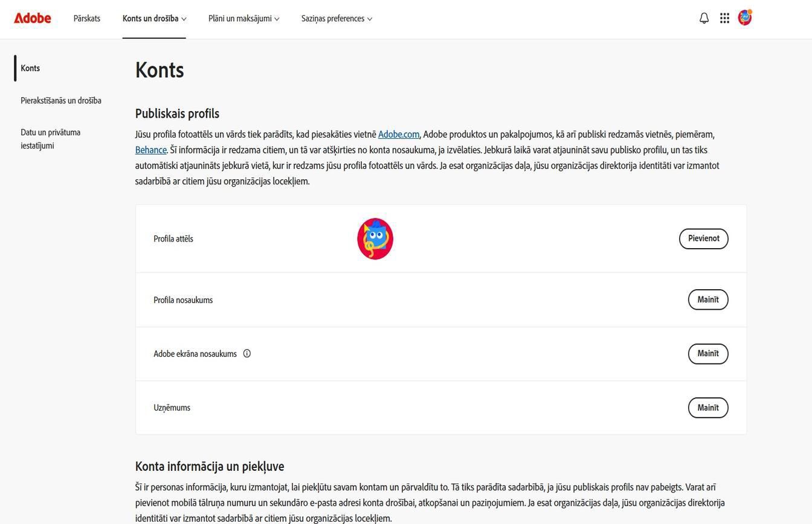The image size is (812, 524).
Task: Click the Adobe logo
Action: (32, 18)
